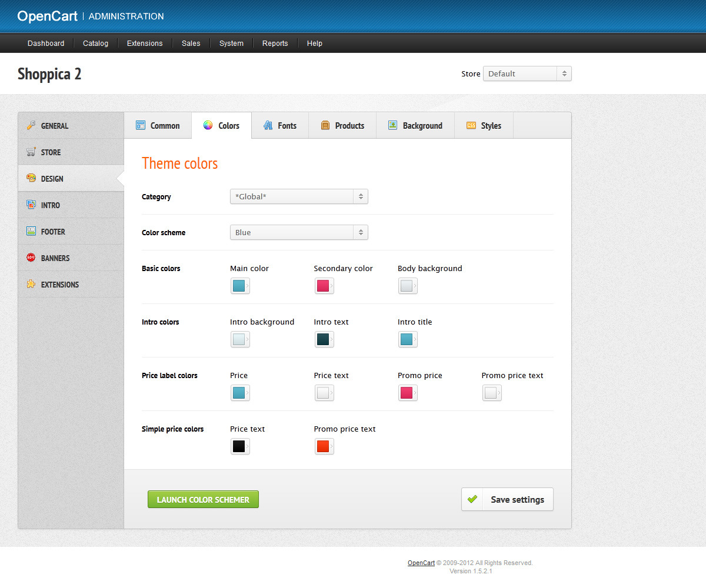This screenshot has width=706, height=588.
Task: Open the Help menu
Action: 315,44
